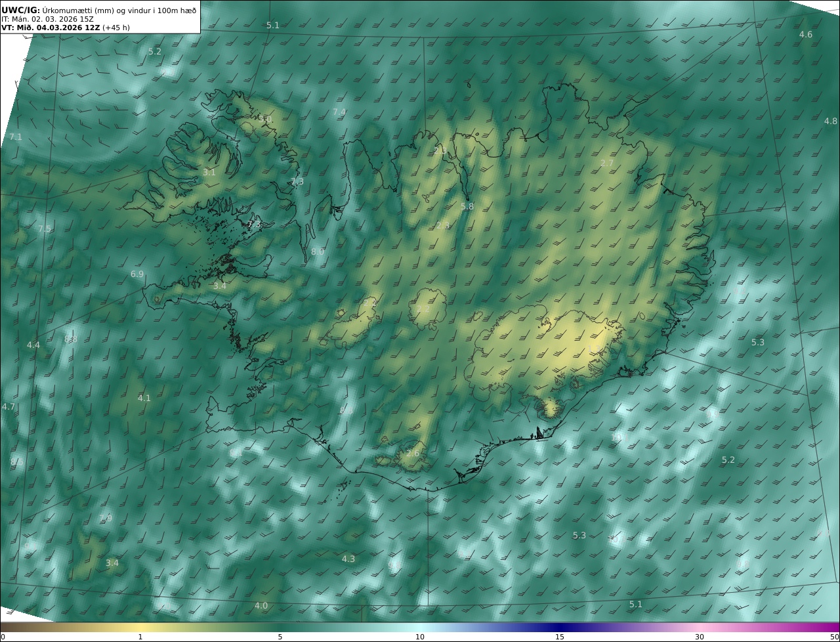This screenshot has height=642, width=840.
Task: Click the colorbar tick label 15
Action: [x=560, y=637]
